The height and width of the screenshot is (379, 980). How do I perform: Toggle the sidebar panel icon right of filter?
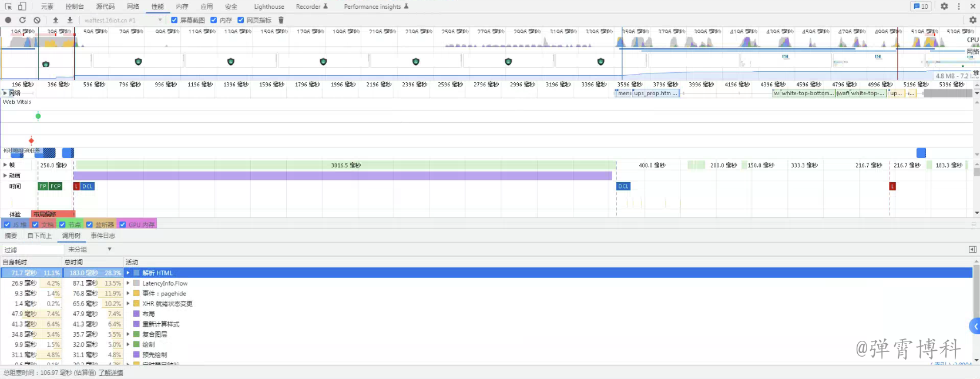coord(972,250)
